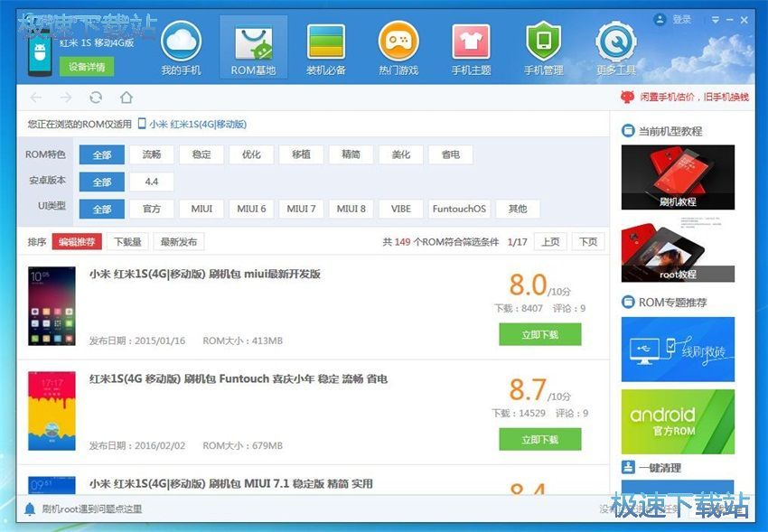Open 闲置手机估价 promo link

point(694,97)
